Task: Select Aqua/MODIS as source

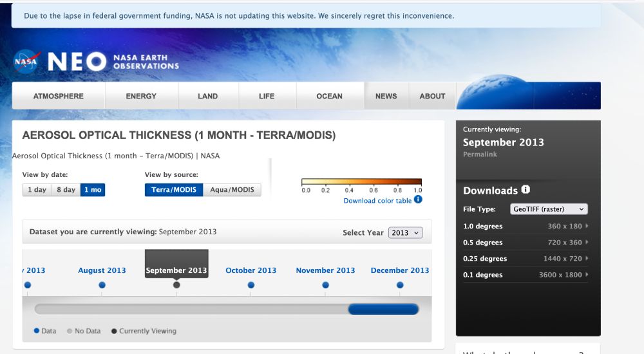Action: 232,190
